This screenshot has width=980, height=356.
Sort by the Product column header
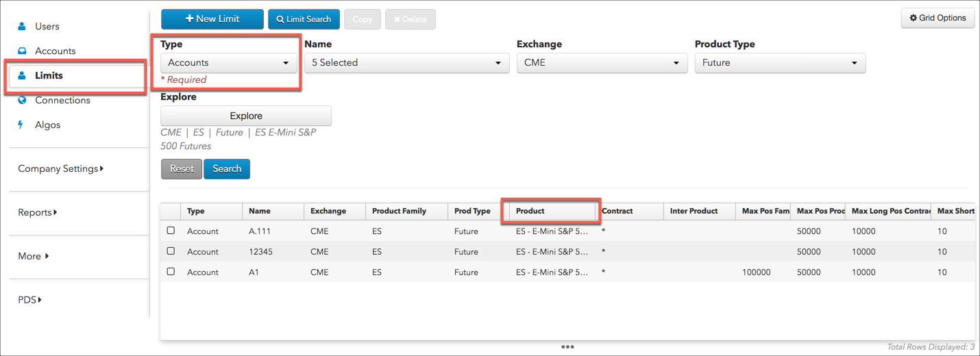tap(552, 211)
